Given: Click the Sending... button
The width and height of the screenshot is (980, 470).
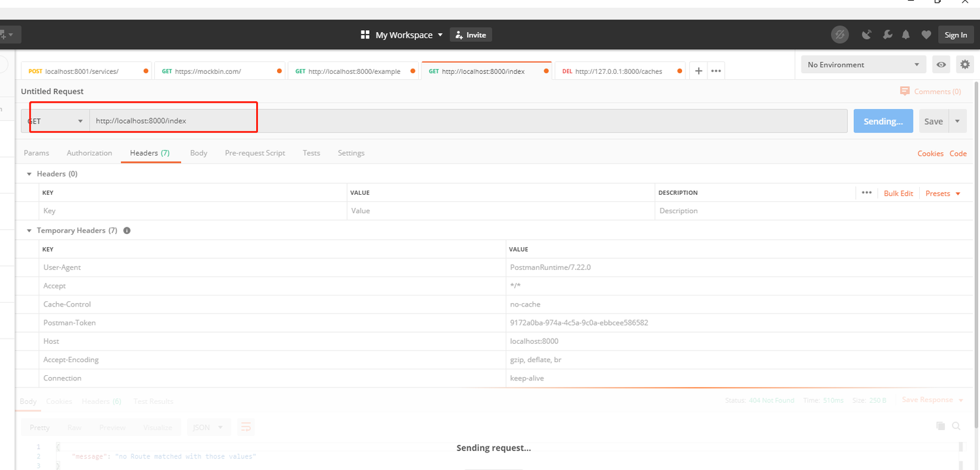Looking at the screenshot, I should pos(883,121).
